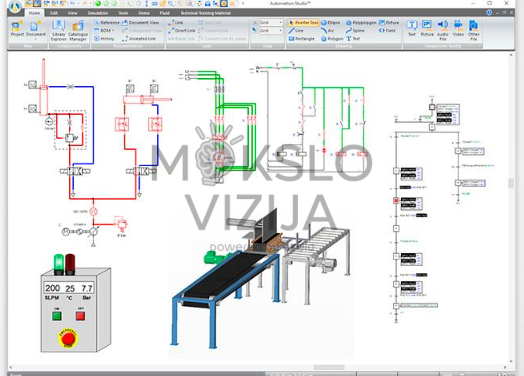Click red OFF button on control panel

[x=80, y=316]
